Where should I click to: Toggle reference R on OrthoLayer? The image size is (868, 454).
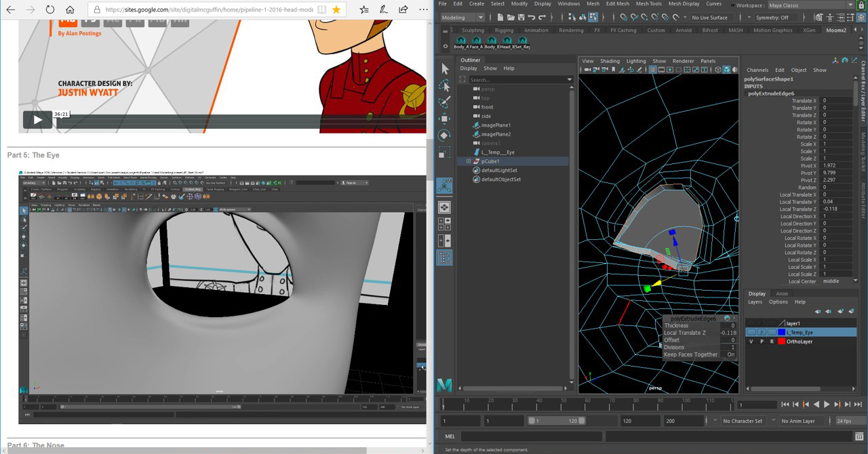coord(772,342)
